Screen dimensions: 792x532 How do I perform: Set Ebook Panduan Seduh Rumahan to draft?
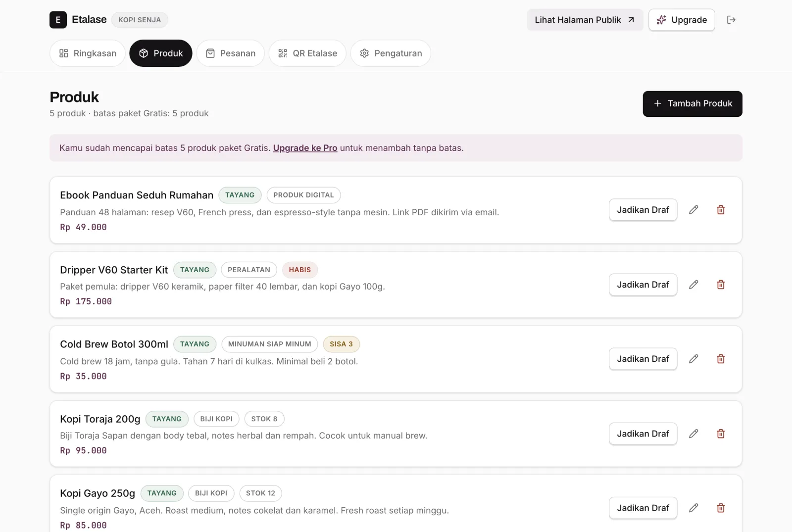tap(643, 210)
